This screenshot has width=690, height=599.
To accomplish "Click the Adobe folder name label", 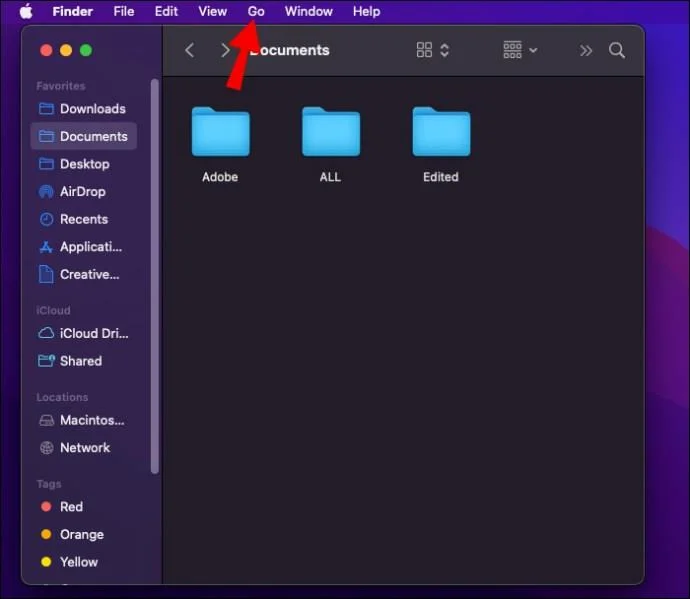I will [220, 177].
